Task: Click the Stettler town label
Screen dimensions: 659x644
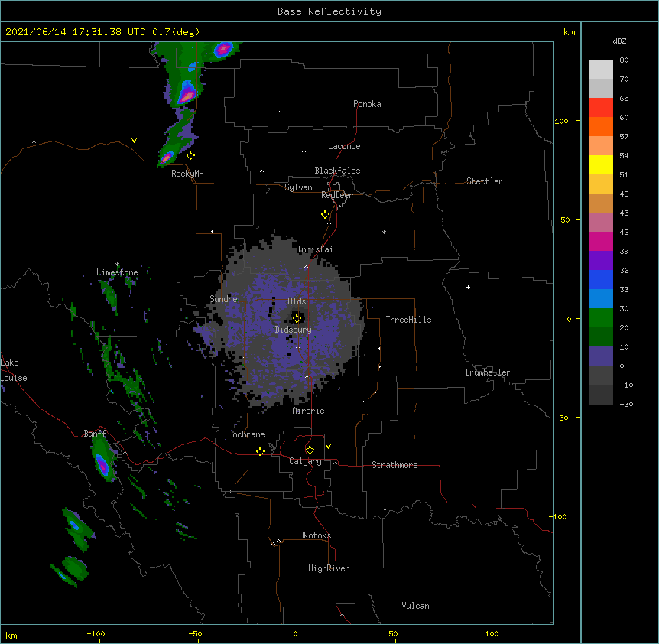Action: pos(485,181)
